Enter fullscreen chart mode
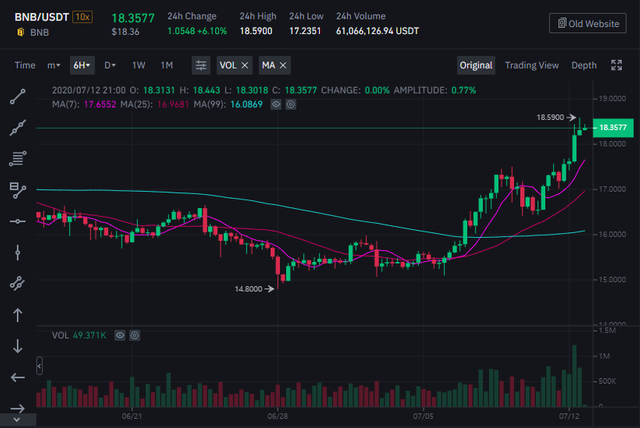Viewport: 640px width, 428px height. 616,65
